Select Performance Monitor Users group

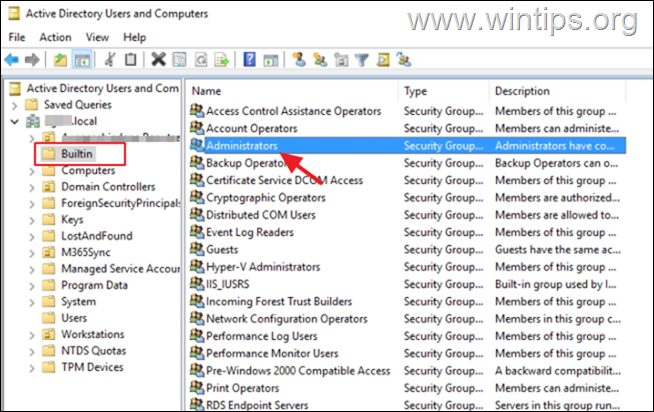[x=272, y=353]
